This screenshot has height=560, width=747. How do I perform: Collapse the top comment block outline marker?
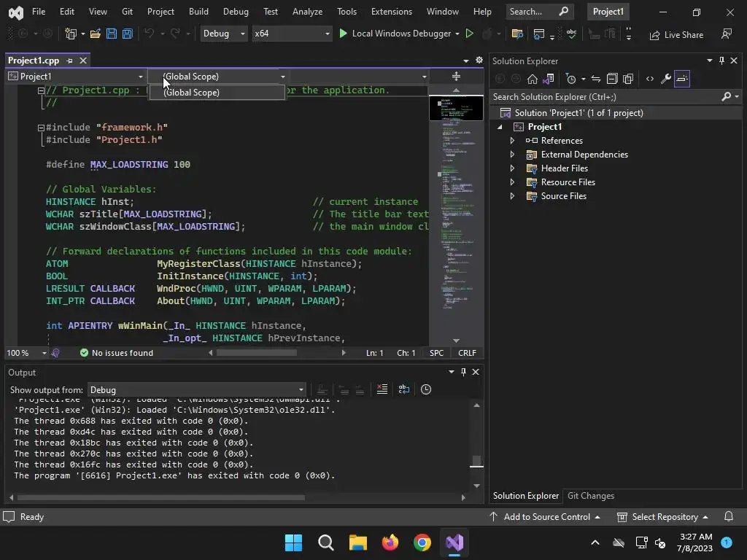click(x=41, y=90)
